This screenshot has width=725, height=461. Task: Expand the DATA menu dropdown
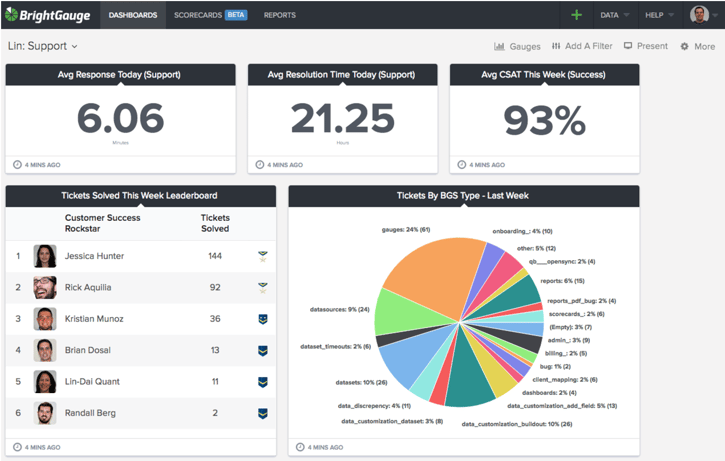tap(614, 15)
